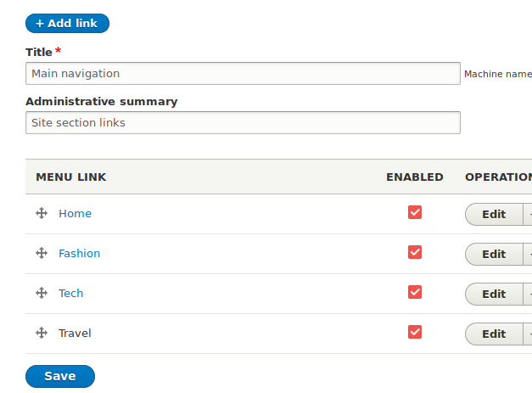The image size is (532, 393).
Task: Edit the Travel menu link
Action: [494, 334]
